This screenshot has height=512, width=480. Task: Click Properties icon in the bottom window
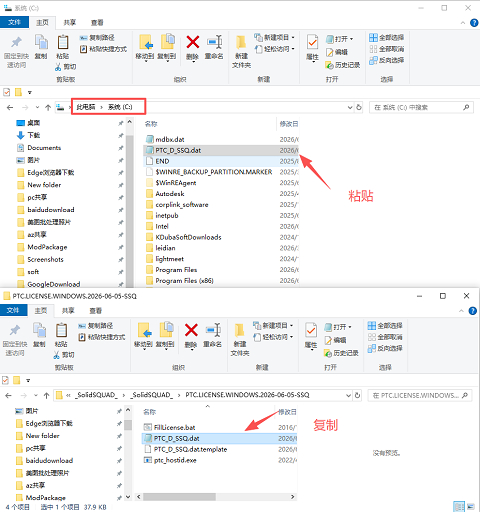coord(311,330)
